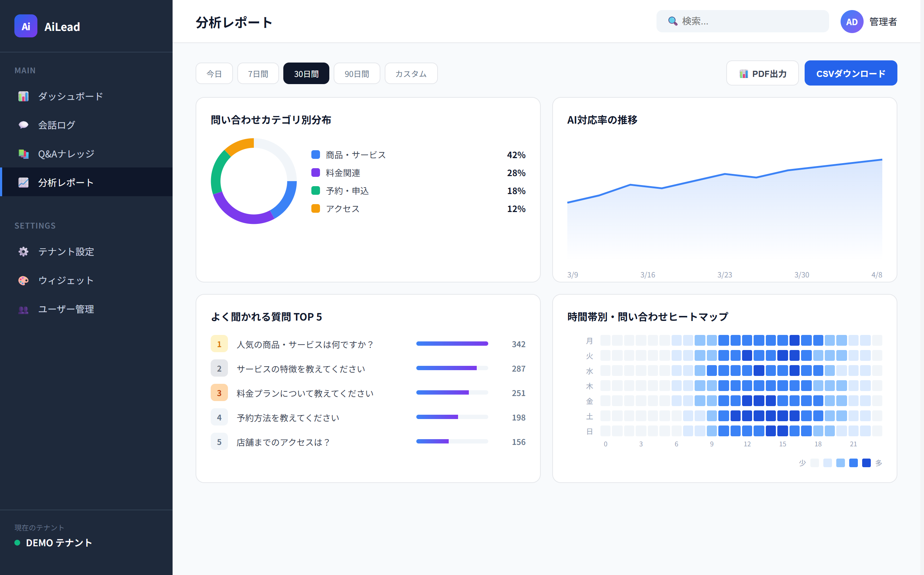Navigate to ダッシュボード in the sidebar
The width and height of the screenshot is (924, 575).
(70, 96)
